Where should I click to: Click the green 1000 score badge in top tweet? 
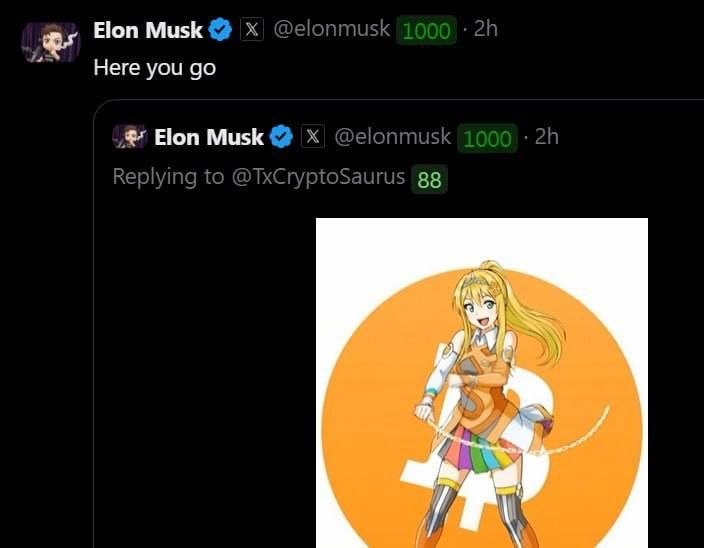point(425,31)
